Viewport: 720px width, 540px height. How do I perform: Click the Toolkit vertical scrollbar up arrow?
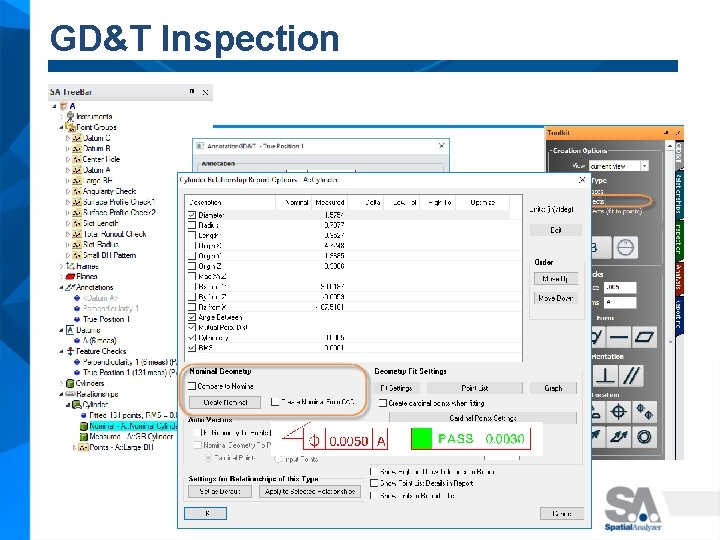(x=670, y=146)
